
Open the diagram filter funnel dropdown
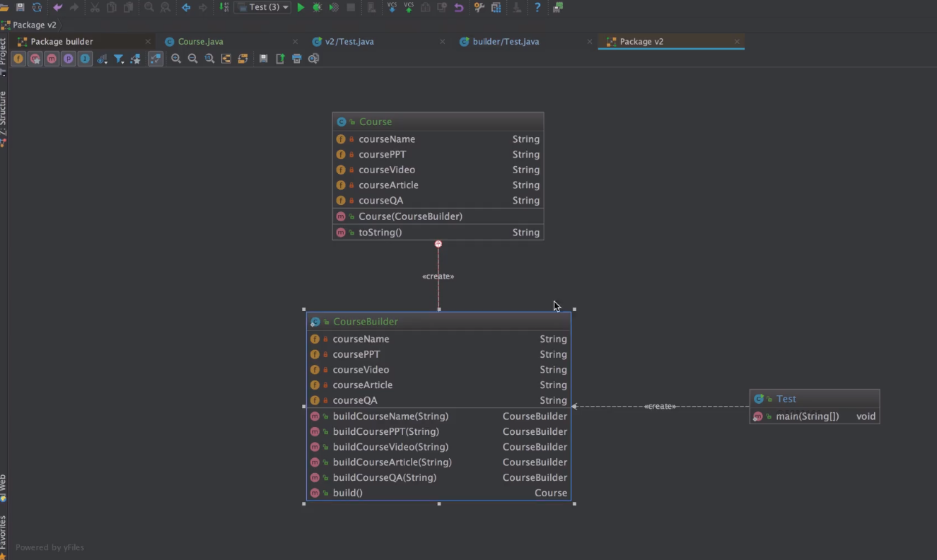(x=119, y=59)
